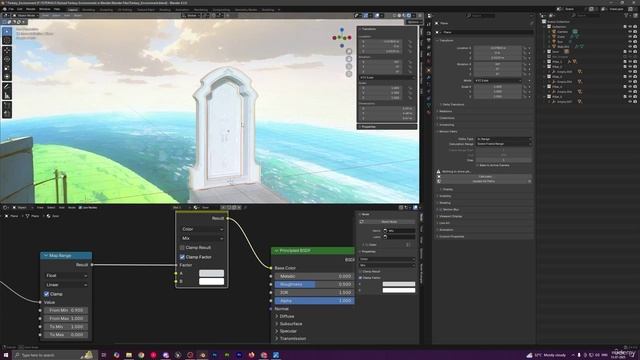Open the Object Mode selector in viewport header
Viewport: 640px width, 360px height.
(x=25, y=16)
